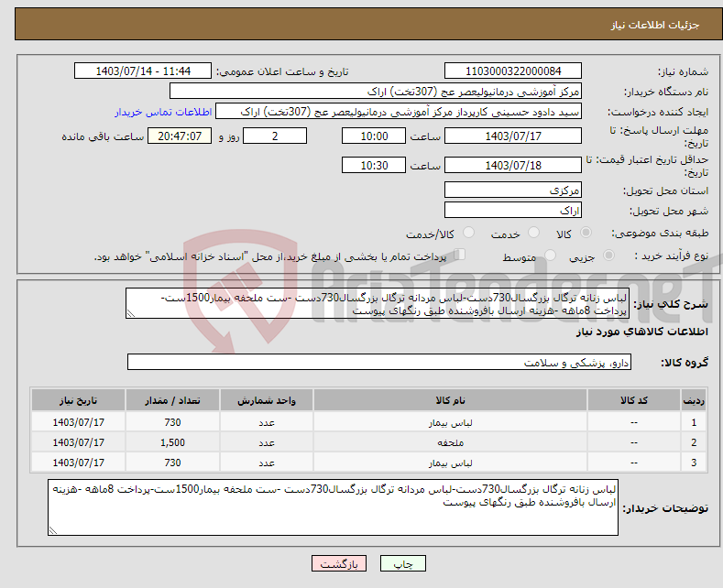723x588 pixels.
Task: Select the کالا radio option
Action: click(586, 233)
